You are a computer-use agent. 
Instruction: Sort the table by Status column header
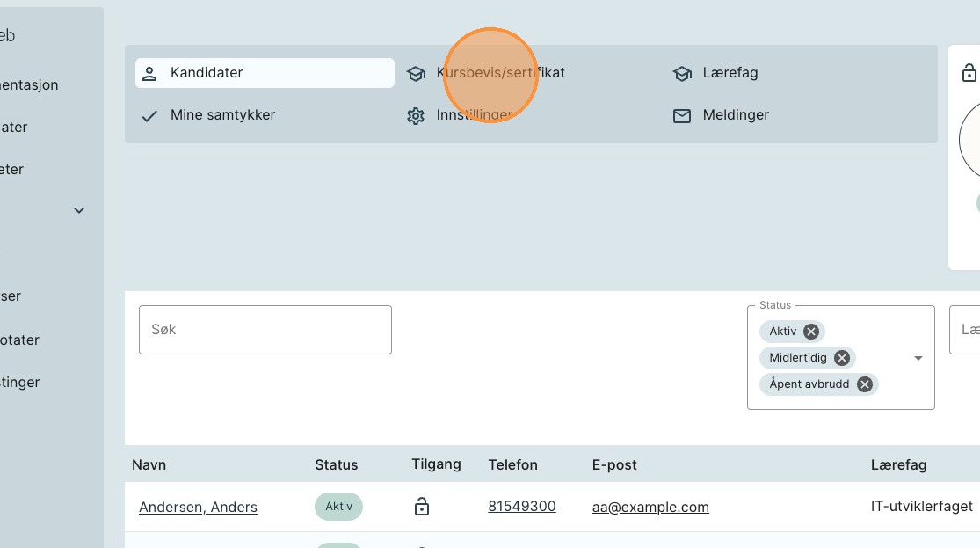click(336, 464)
